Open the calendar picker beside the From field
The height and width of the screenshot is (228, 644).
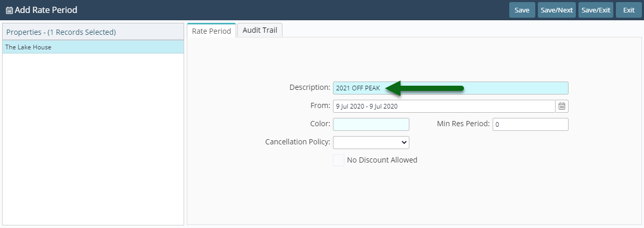click(562, 106)
